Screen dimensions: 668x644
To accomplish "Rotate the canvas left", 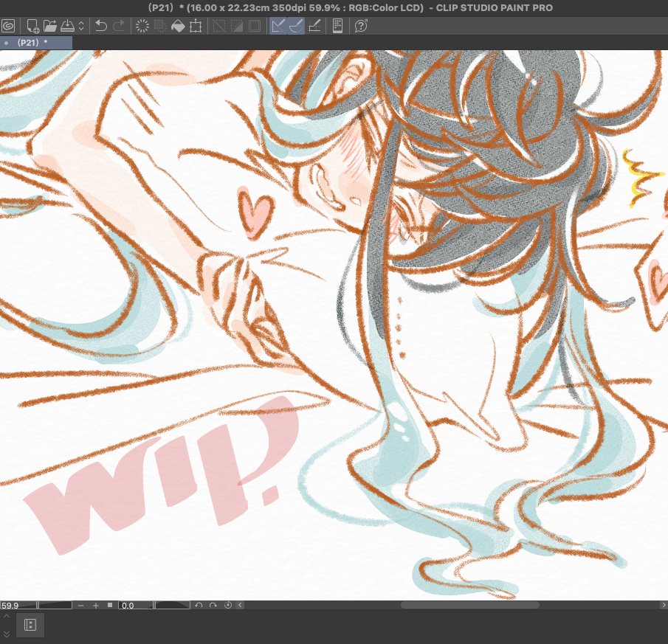I will [199, 605].
